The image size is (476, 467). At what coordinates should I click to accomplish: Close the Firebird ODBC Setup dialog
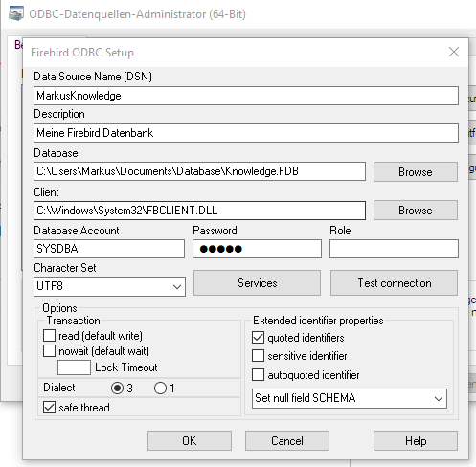pyautogui.click(x=454, y=52)
